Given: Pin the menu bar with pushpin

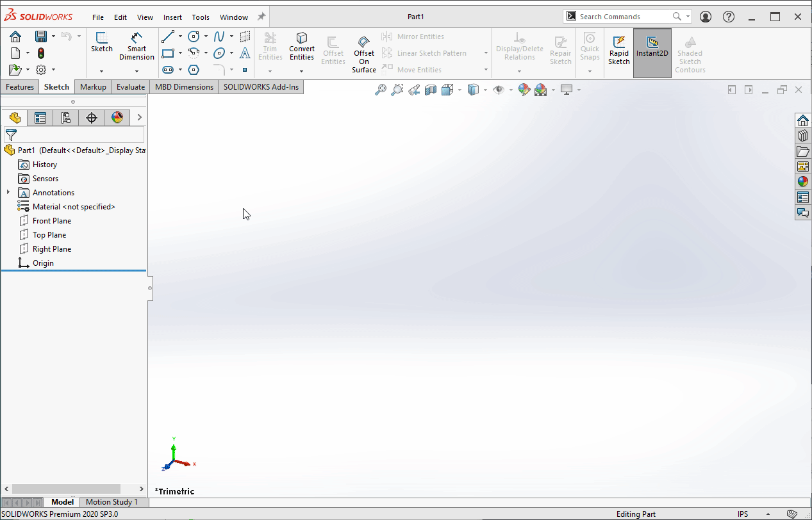Looking at the screenshot, I should pyautogui.click(x=261, y=17).
